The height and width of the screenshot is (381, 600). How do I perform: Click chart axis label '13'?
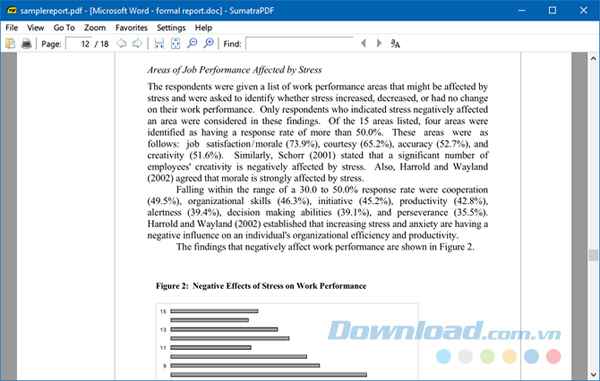(163, 329)
